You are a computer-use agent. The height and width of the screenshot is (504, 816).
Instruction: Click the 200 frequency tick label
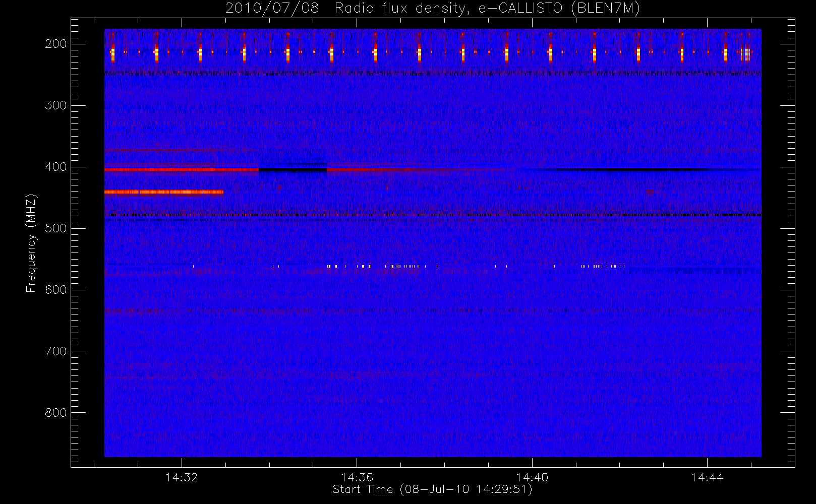56,44
